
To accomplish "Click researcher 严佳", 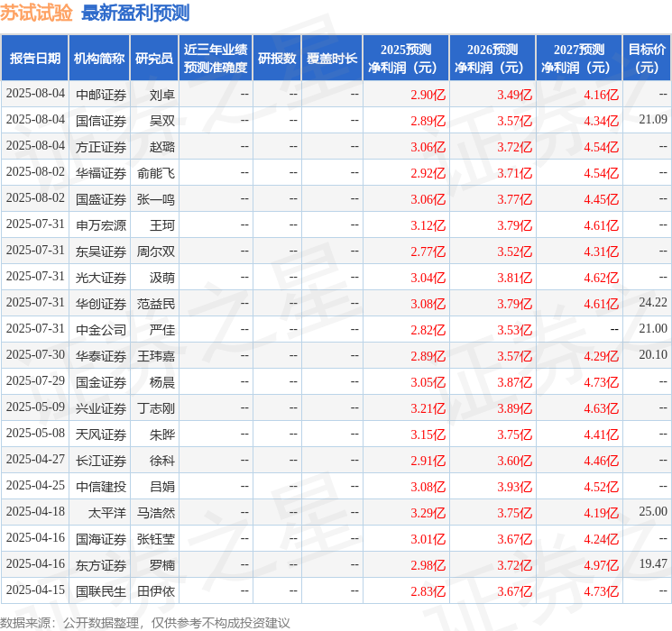I will (162, 330).
